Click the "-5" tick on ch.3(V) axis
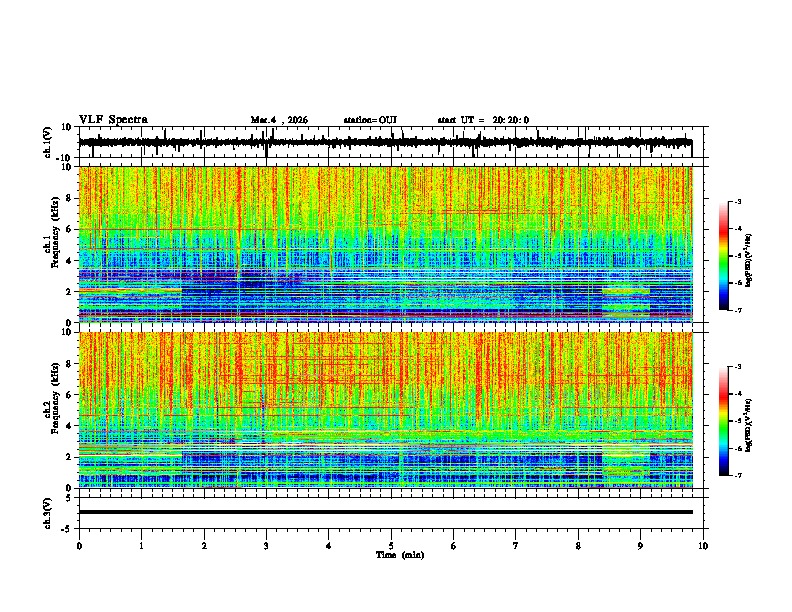Viewport: 792px width, 612px height. click(x=67, y=529)
